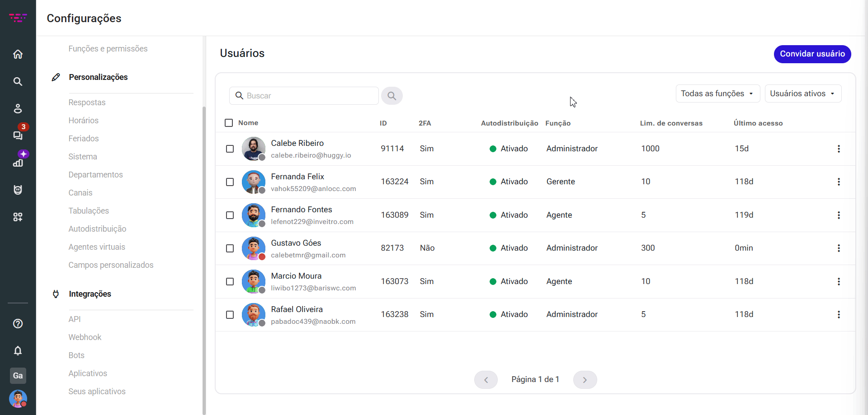
Task: Open Respostas settings page
Action: point(87,103)
